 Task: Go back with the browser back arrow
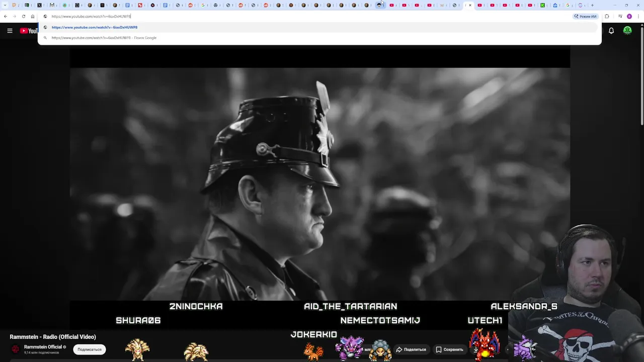(5, 16)
